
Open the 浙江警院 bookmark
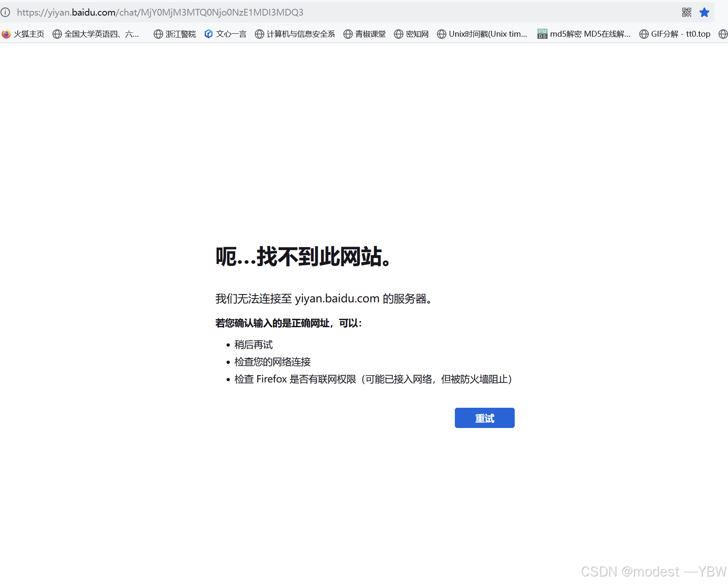tap(175, 34)
